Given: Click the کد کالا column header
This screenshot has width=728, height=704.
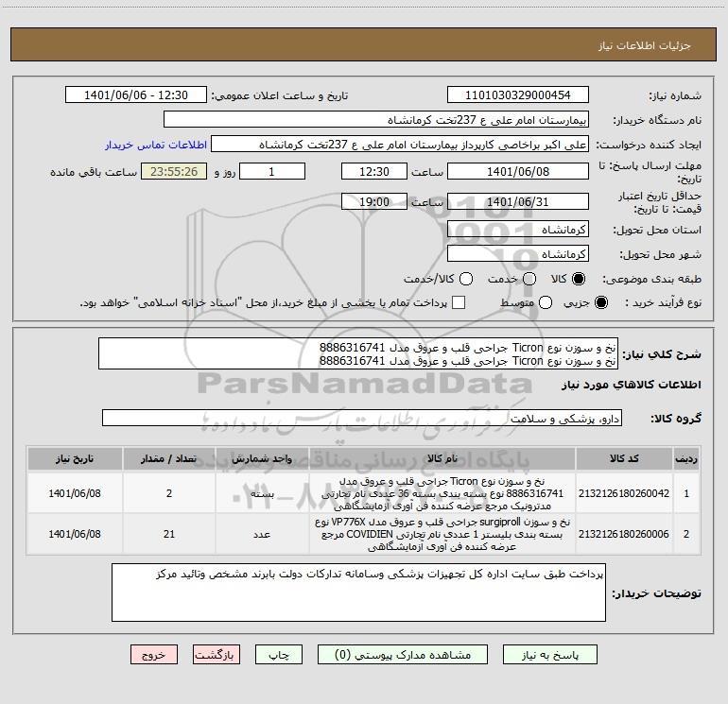Looking at the screenshot, I should [624, 458].
